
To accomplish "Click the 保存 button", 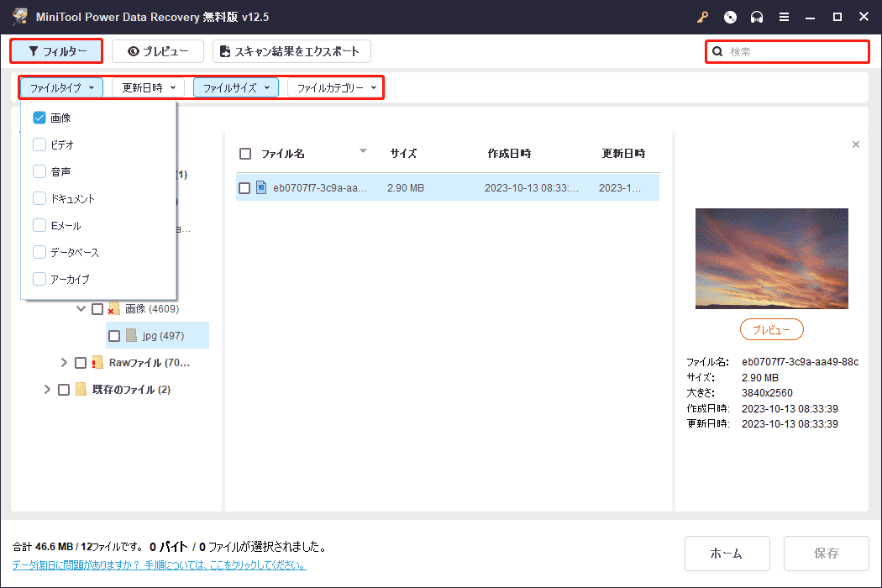I will pyautogui.click(x=827, y=554).
